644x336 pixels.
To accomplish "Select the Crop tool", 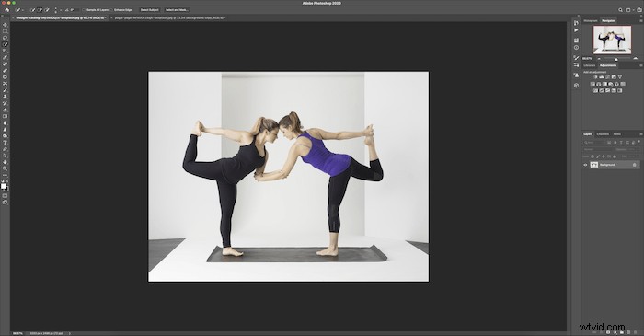I will 5,51.
